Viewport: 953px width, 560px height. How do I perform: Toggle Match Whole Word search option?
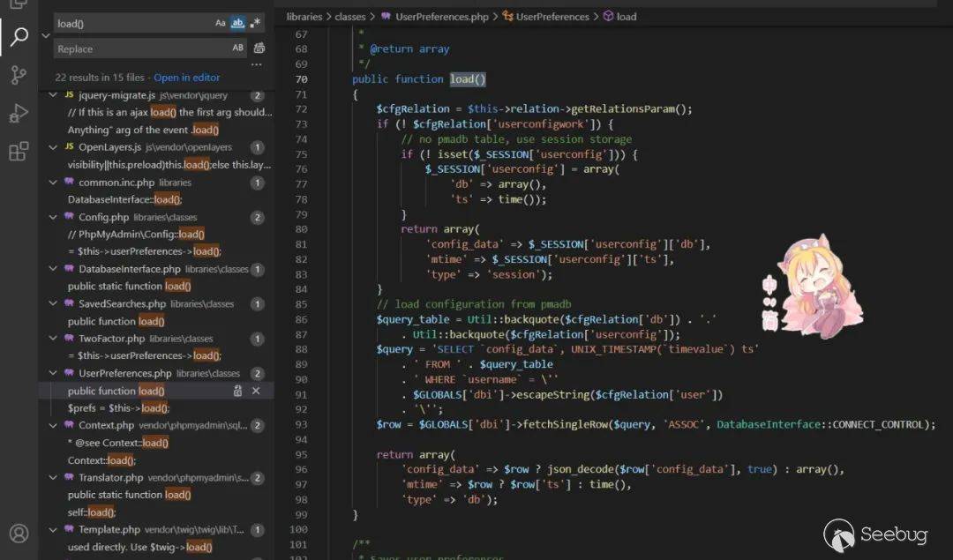pyautogui.click(x=237, y=24)
